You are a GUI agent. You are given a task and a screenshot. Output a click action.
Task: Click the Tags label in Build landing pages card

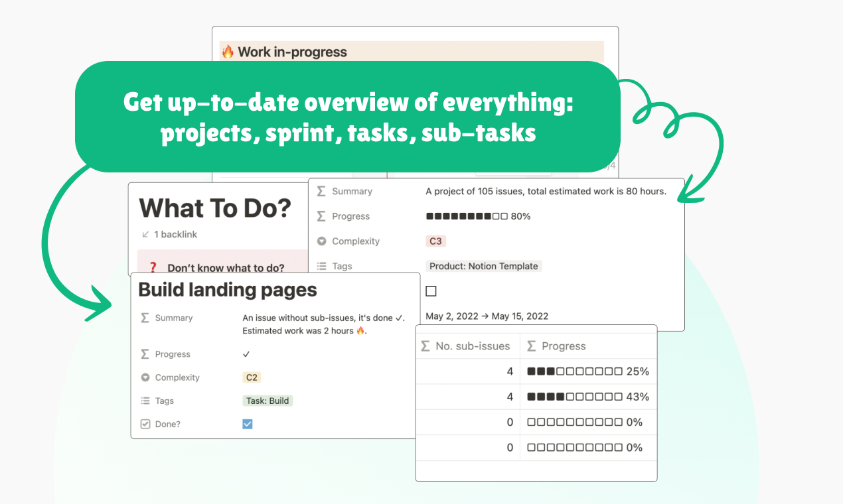[x=165, y=401]
